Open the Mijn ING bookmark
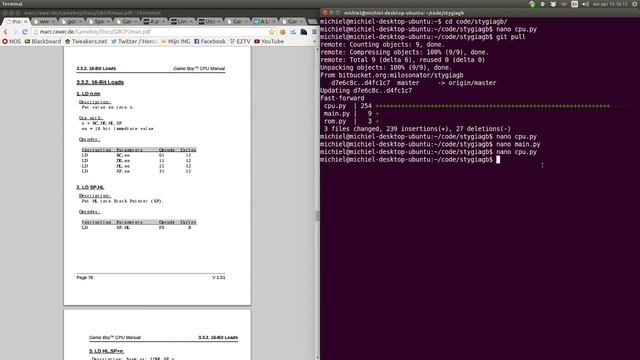Image resolution: width=640 pixels, height=360 pixels. [x=176, y=41]
